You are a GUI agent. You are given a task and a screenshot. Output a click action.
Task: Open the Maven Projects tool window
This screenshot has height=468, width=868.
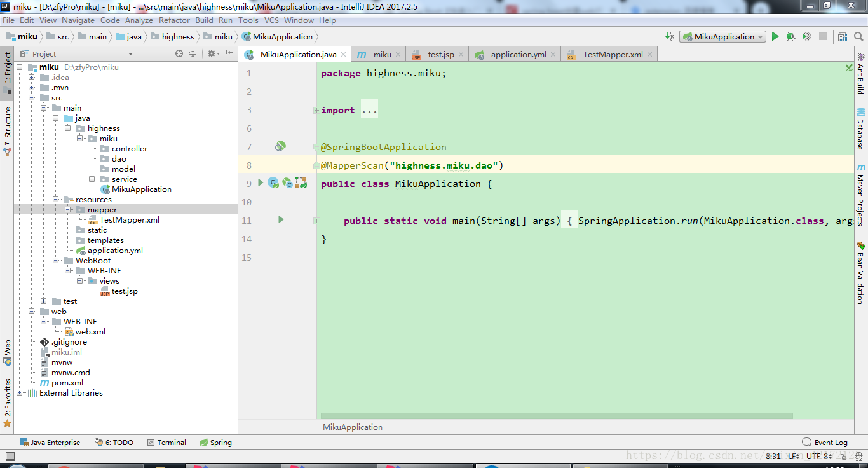(x=861, y=195)
